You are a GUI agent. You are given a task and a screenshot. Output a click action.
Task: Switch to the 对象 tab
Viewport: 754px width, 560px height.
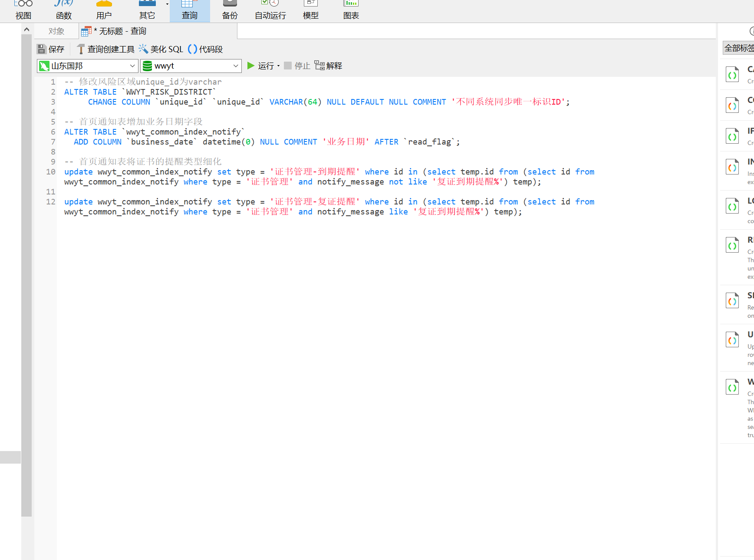[56, 31]
